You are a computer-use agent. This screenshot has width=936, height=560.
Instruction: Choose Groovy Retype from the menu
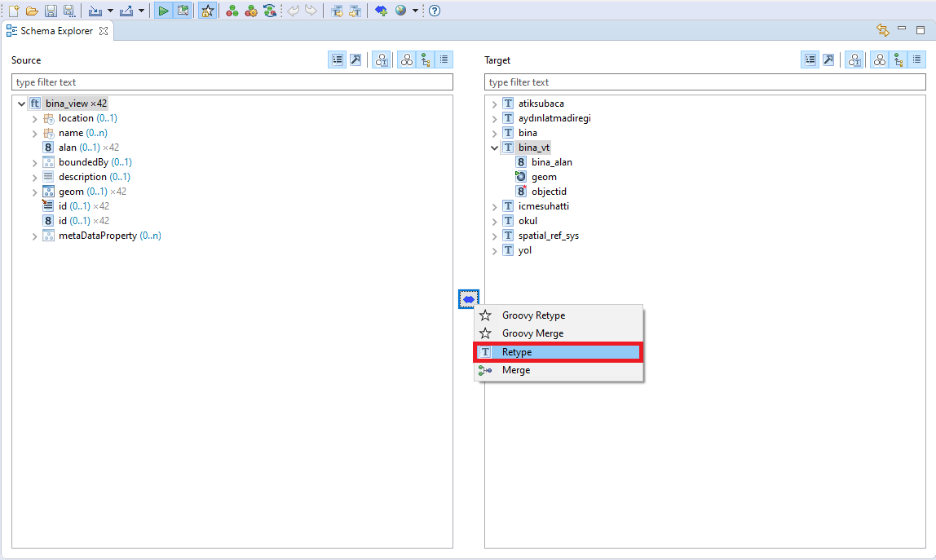(559, 315)
